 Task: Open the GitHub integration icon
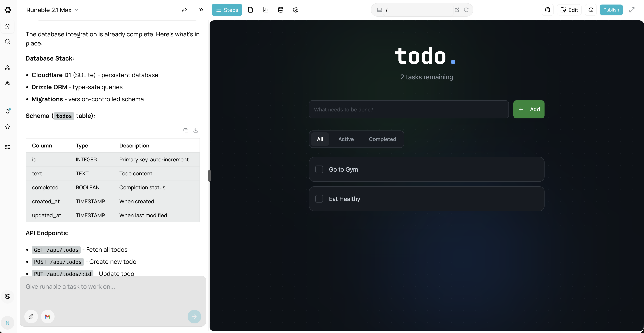pos(548,10)
